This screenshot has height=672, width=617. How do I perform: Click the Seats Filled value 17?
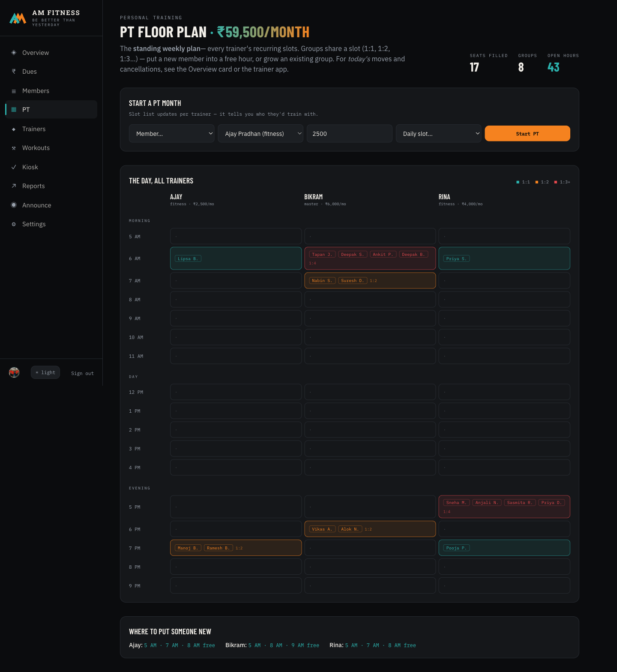tap(474, 67)
